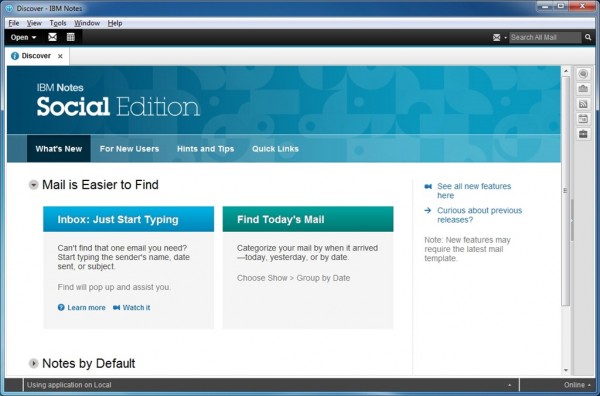Click the Learn more link
This screenshot has width=600, height=396.
[86, 308]
